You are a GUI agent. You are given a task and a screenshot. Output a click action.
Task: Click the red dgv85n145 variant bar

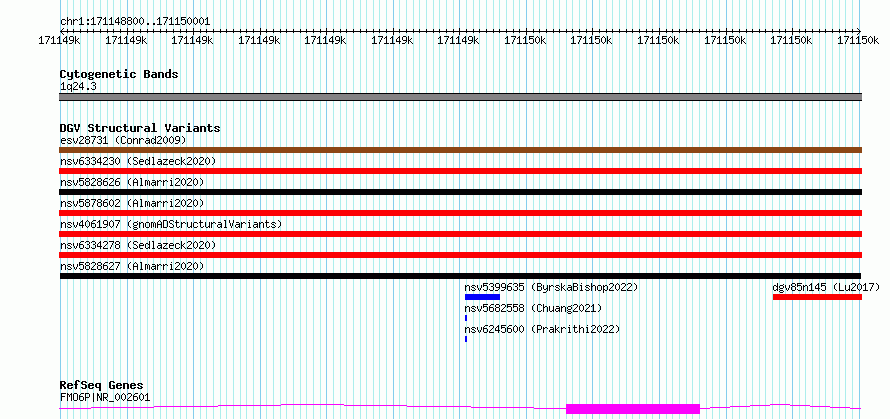(817, 297)
